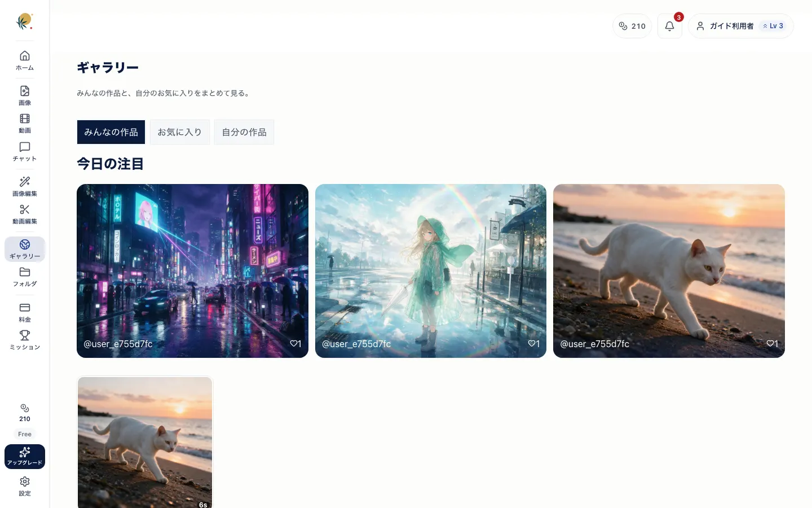This screenshot has width=812, height=508.
Task: Switch to the みんなの作品 tab
Action: [111, 132]
